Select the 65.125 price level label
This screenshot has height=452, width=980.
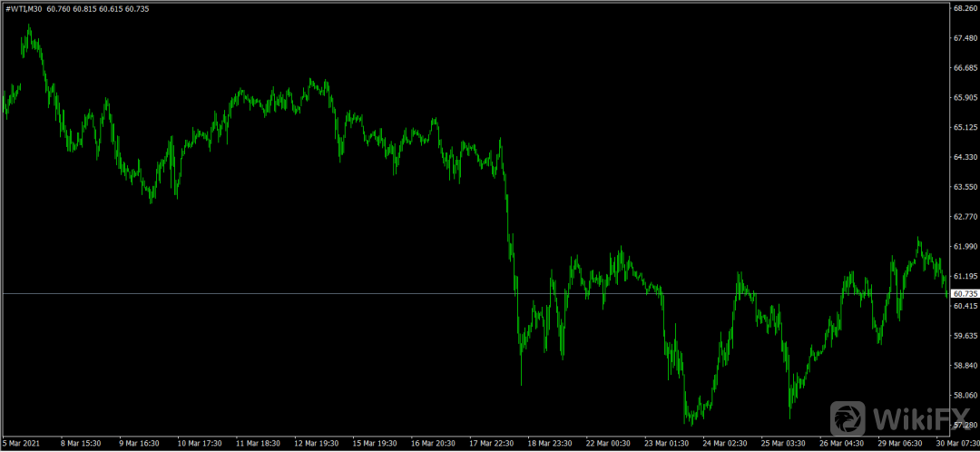[x=964, y=128]
